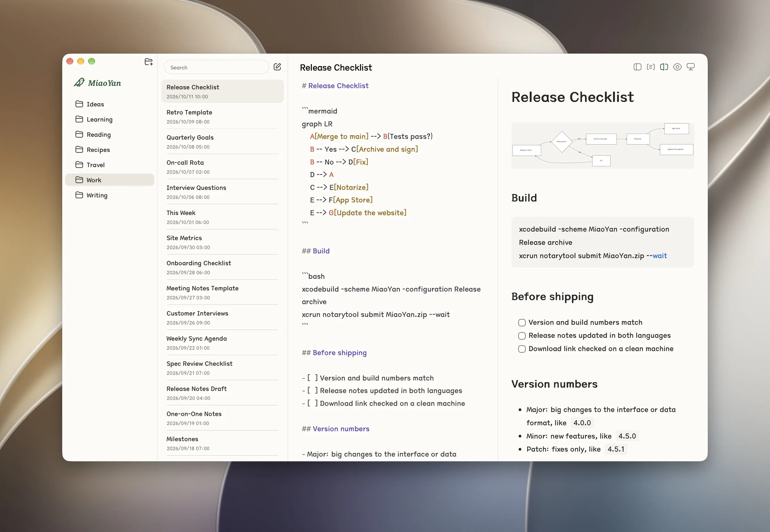Check 'Version and build numbers match'
Image resolution: width=770 pixels, height=532 pixels.
[522, 323]
